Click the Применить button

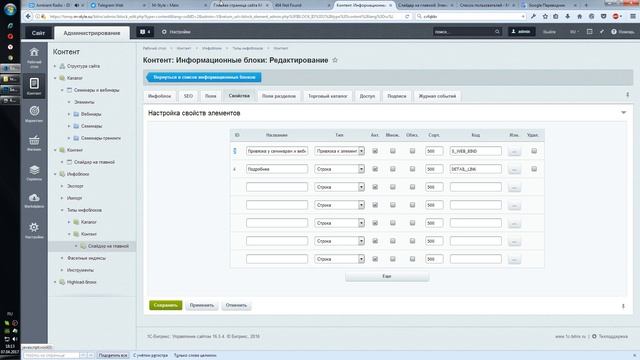202,305
